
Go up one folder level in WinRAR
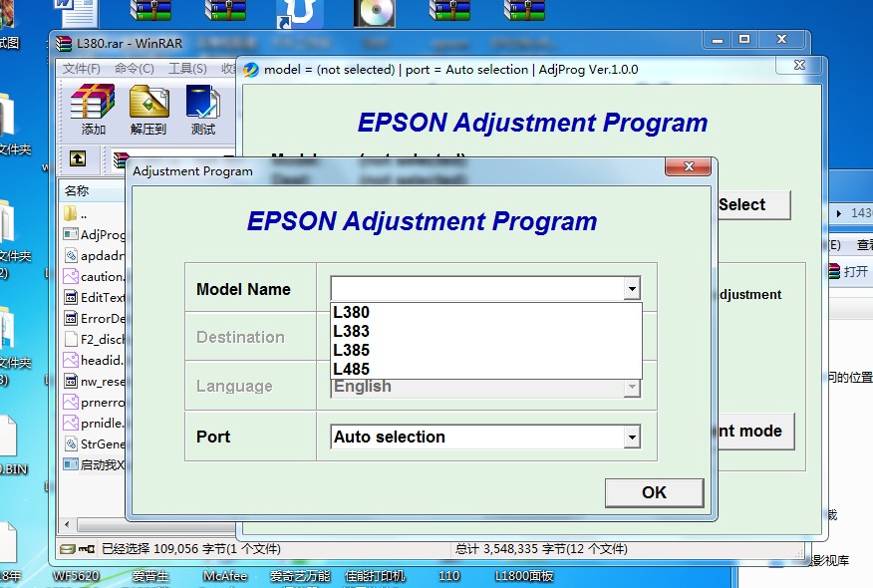[x=78, y=158]
